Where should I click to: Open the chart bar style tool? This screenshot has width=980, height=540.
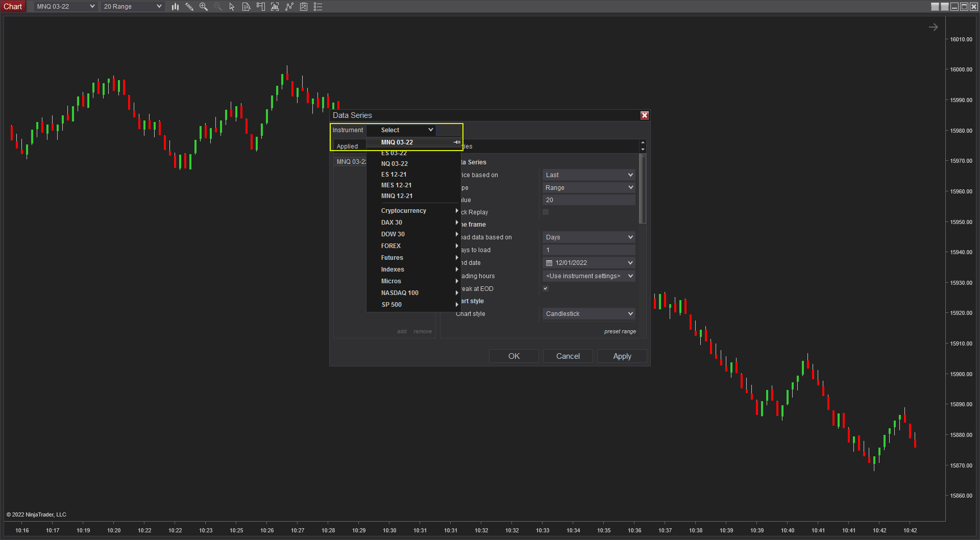coord(175,7)
